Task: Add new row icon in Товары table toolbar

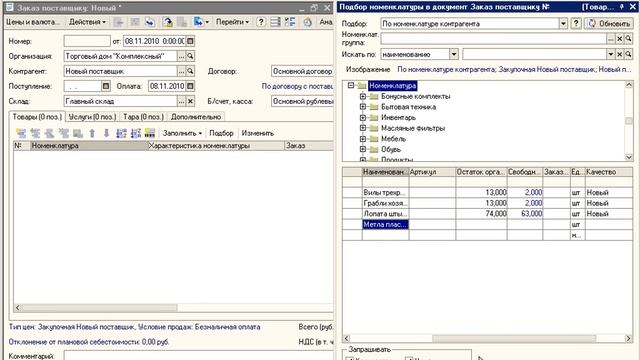Action: pyautogui.click(x=21, y=133)
